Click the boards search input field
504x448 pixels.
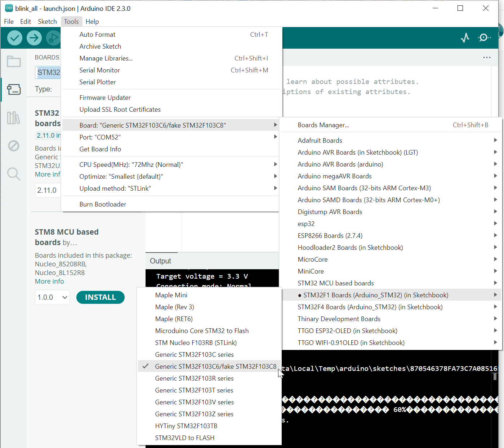48,72
